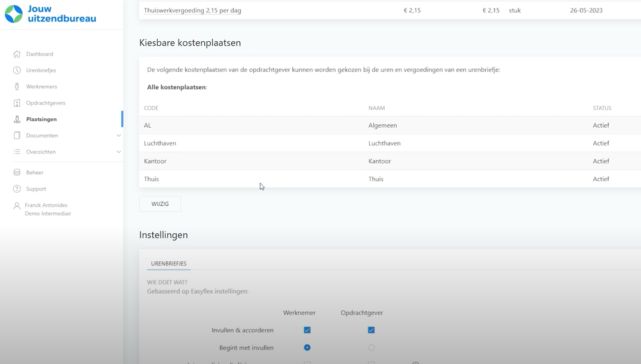Click the Opdrachtgevers building icon
This screenshot has width=641, height=364.
pos(18,103)
